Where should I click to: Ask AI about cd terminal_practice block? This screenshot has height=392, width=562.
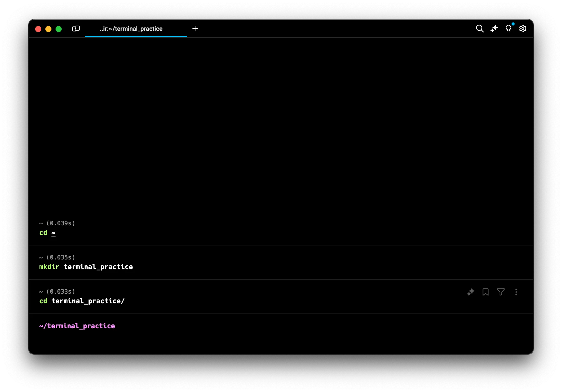tap(471, 292)
